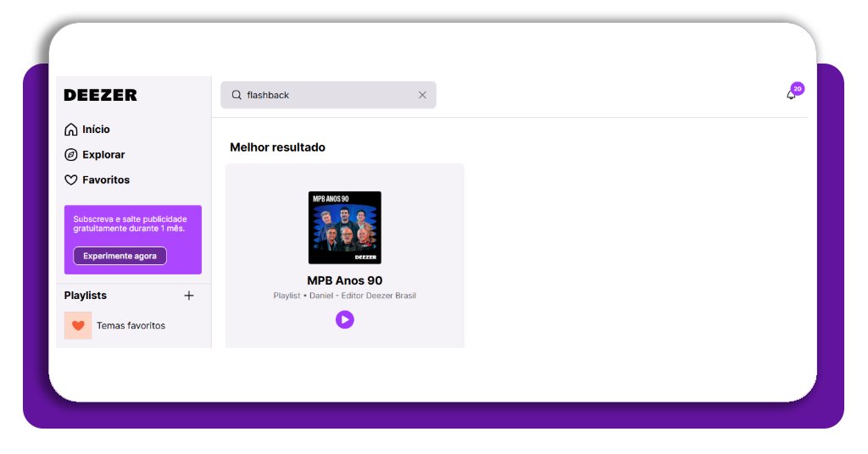868x454 pixels.
Task: Open the Temas favoritos playlist
Action: tap(131, 326)
